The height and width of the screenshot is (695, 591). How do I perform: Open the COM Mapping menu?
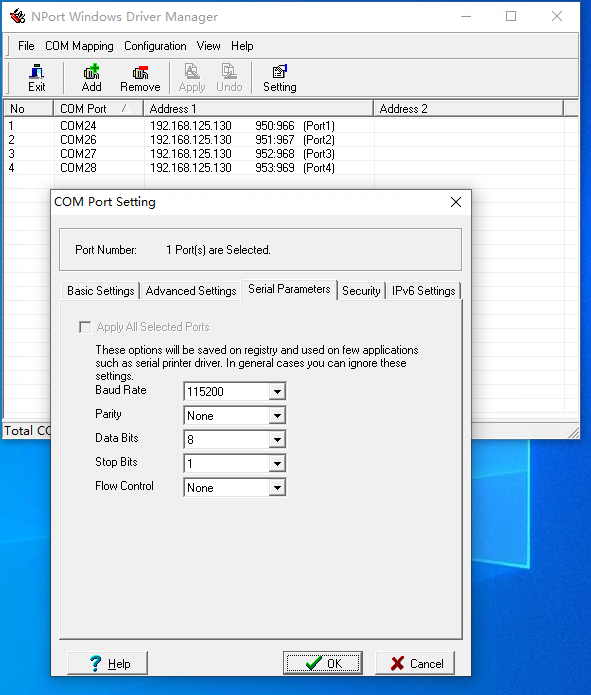79,46
